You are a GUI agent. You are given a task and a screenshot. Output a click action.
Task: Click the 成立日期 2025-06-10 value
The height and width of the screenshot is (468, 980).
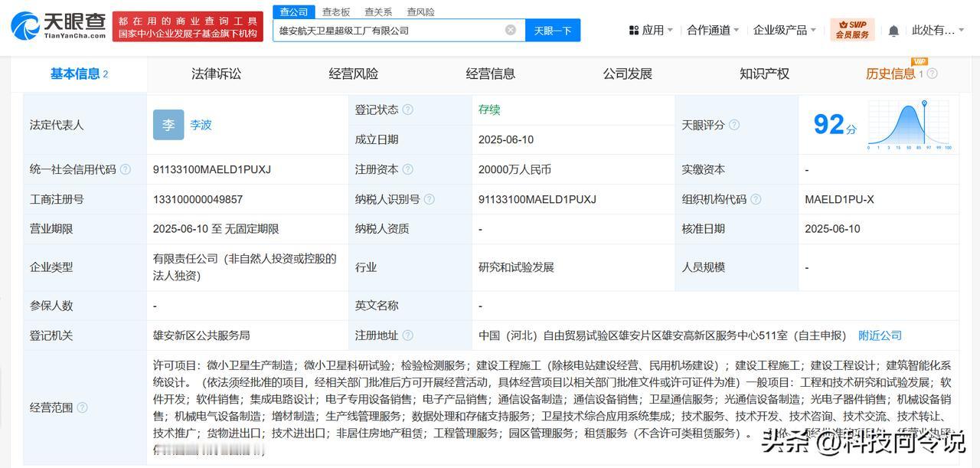click(506, 139)
